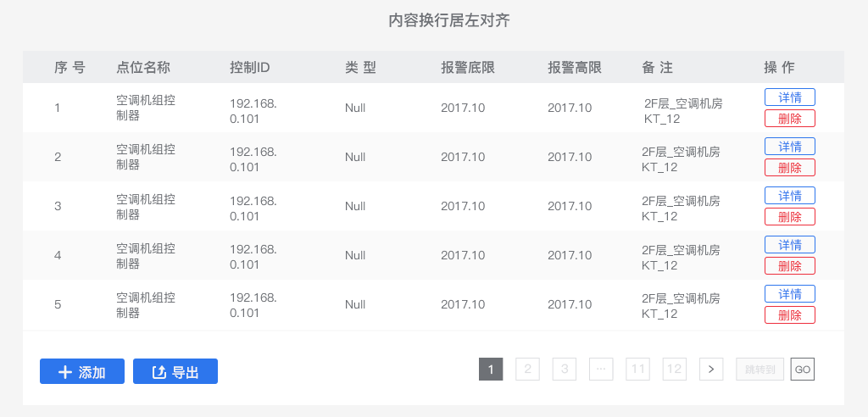
Task: Expand the pagination ellipsis
Action: click(601, 369)
